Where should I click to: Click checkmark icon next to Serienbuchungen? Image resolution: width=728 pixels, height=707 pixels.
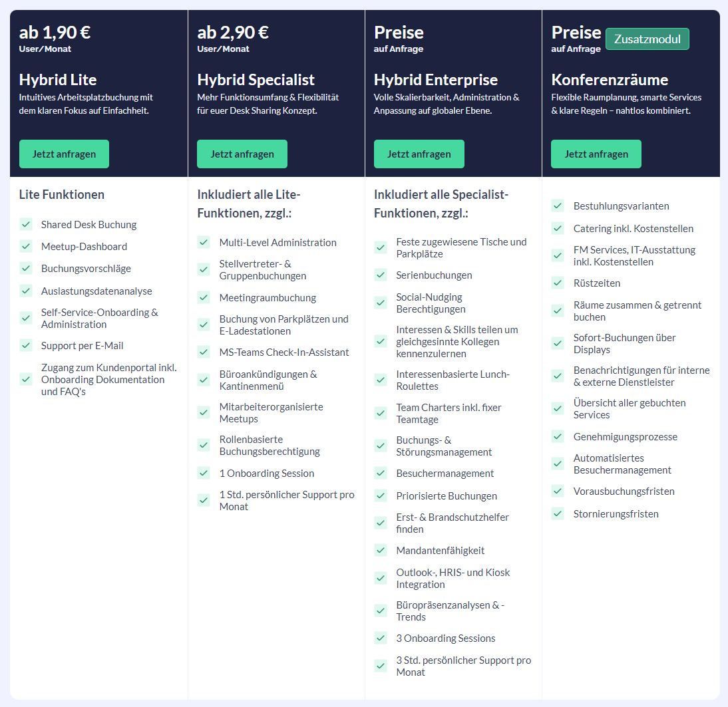(x=381, y=275)
